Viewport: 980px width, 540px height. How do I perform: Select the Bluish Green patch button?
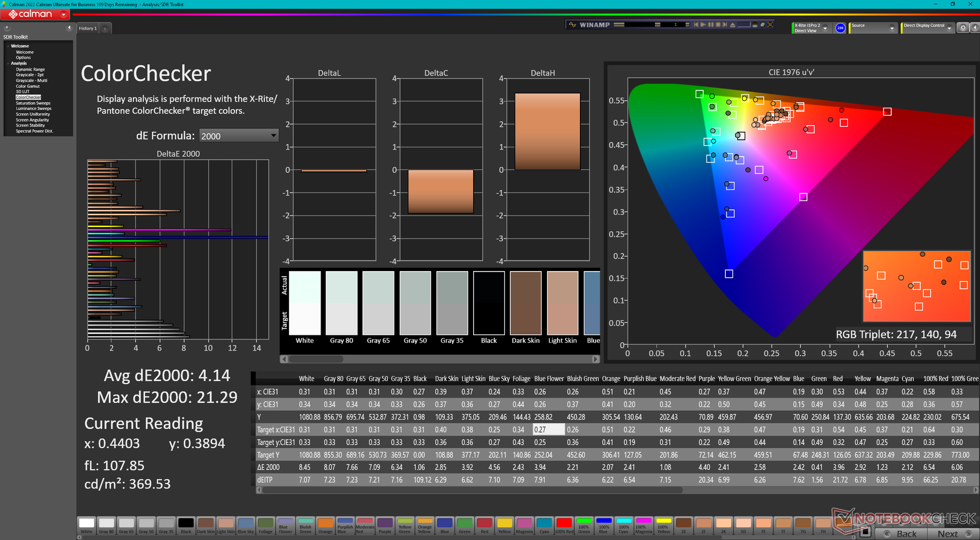click(x=305, y=526)
